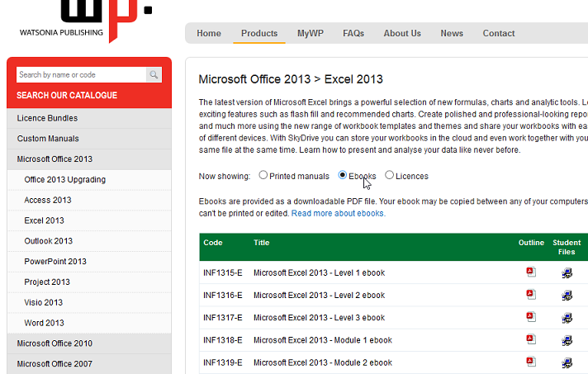Image resolution: width=588 pixels, height=374 pixels.
Task: Click the Microsoft Office 2013 > Excel 2013 heading
Action: coord(291,79)
